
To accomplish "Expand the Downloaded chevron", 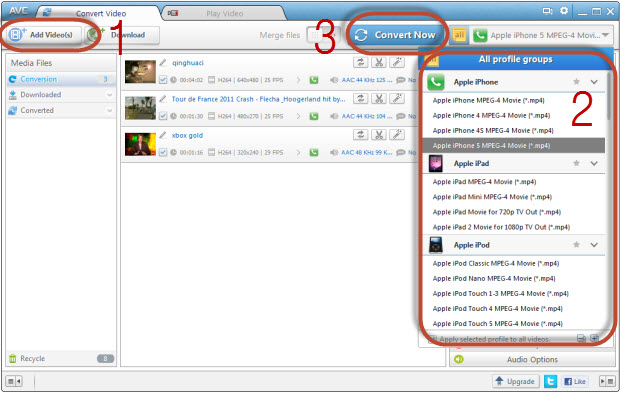I will click(110, 95).
